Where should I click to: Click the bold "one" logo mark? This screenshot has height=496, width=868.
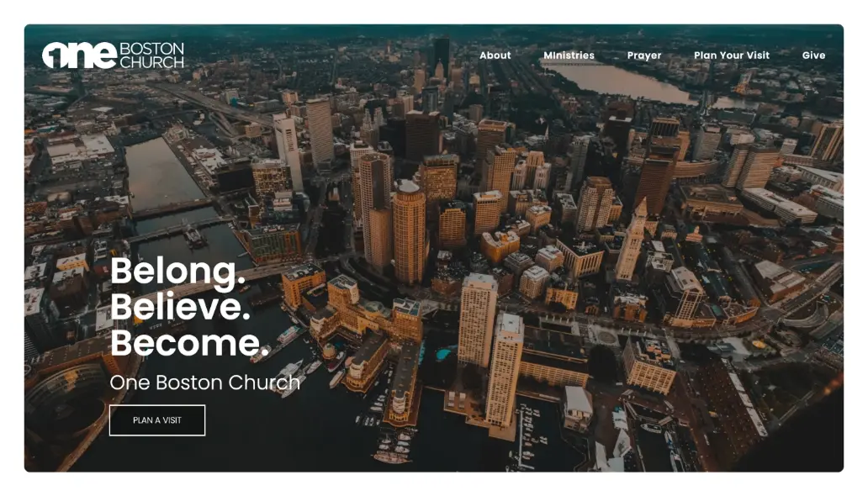click(x=79, y=55)
